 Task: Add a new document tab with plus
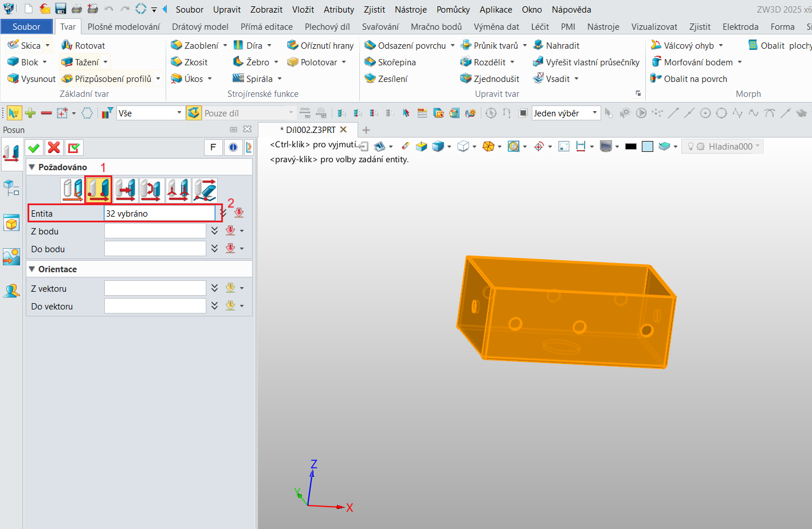tap(366, 130)
